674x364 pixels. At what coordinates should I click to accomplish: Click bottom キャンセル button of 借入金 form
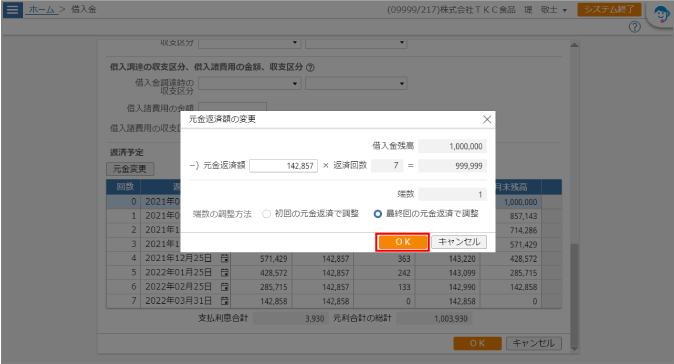point(533,343)
